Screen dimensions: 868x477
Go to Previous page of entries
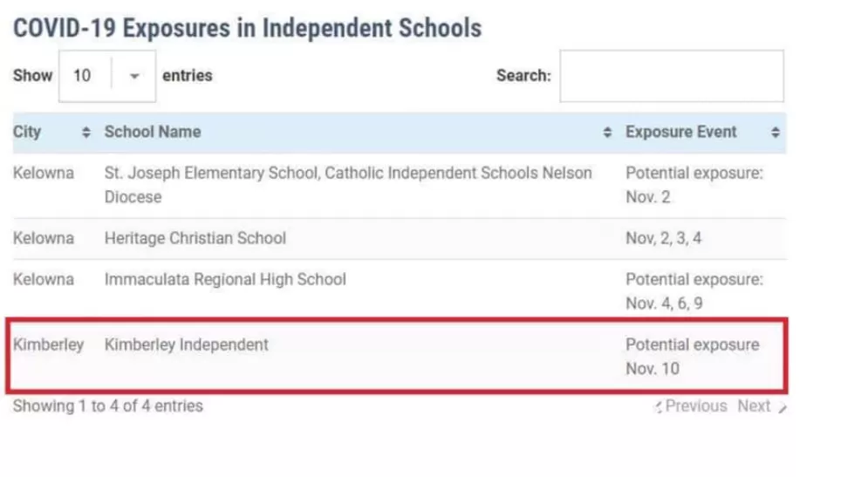(691, 406)
